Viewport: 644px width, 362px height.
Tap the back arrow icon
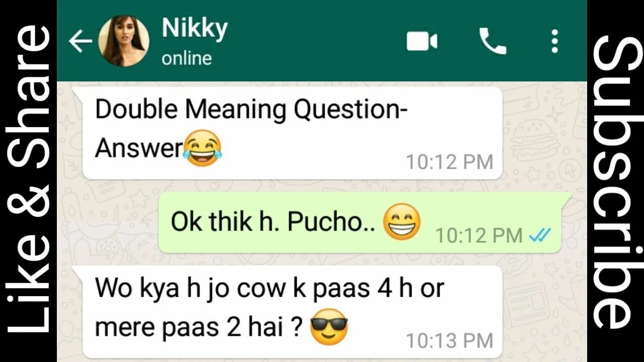[80, 41]
